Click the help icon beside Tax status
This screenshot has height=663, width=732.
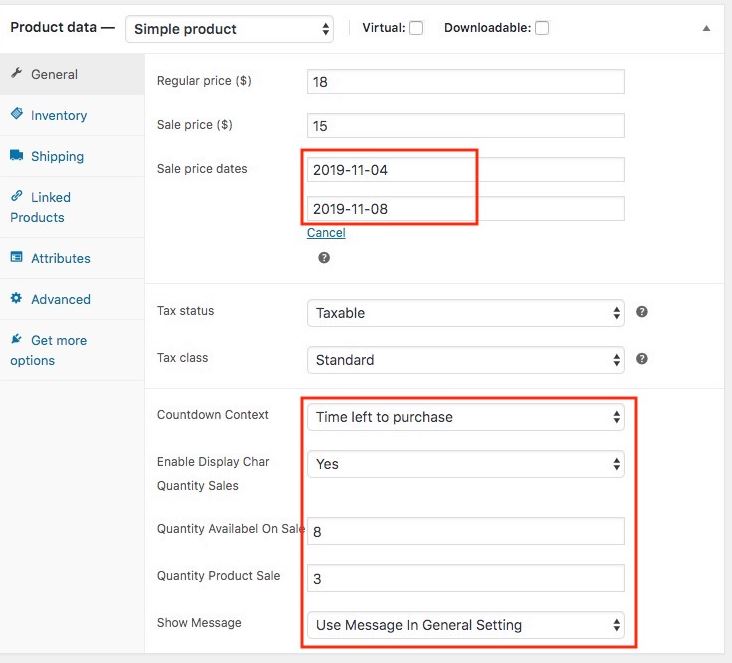(x=642, y=312)
